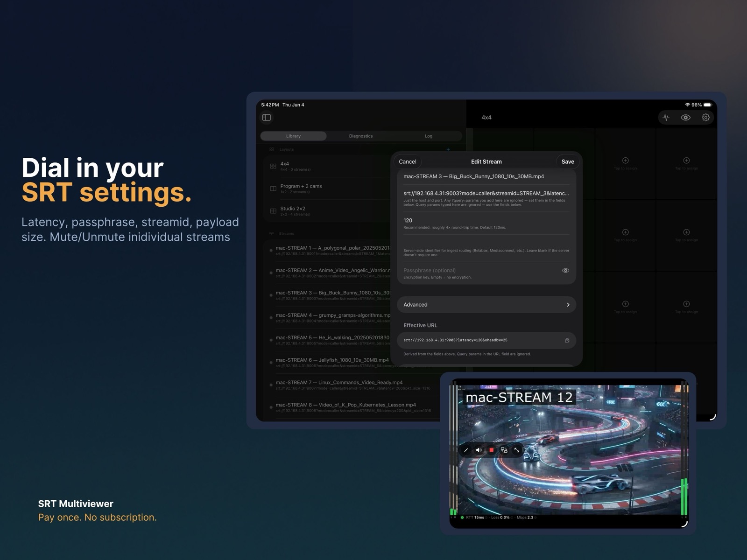Select mac-STREAM 5 He_is_walking stream
The image size is (747, 560).
click(327, 340)
